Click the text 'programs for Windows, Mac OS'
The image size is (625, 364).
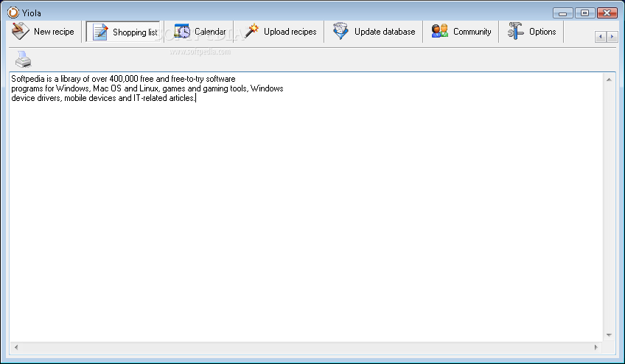66,88
